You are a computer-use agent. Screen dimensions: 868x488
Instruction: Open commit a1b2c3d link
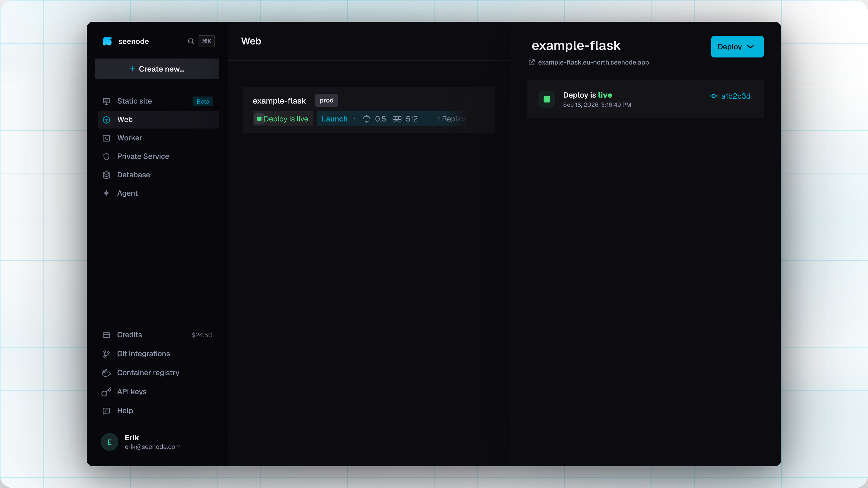click(x=735, y=96)
